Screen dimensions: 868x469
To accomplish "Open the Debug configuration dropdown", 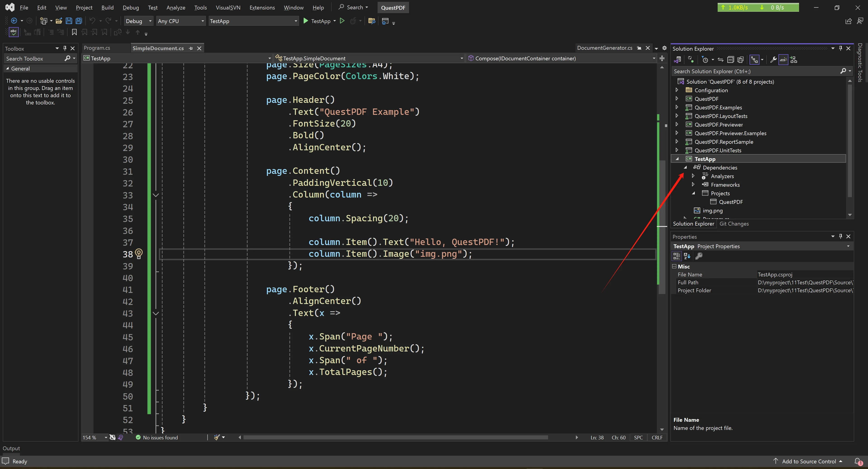I will (x=139, y=21).
